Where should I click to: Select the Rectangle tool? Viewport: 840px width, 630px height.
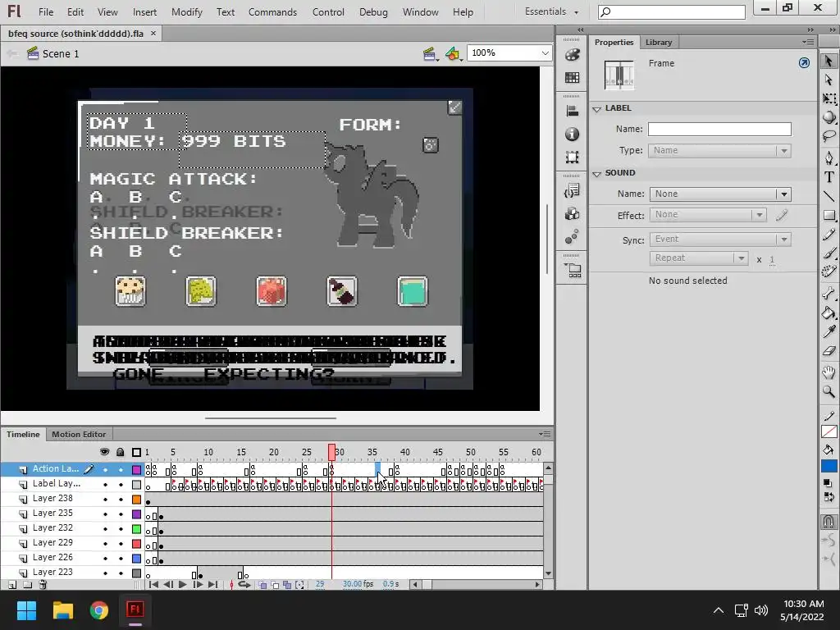pyautogui.click(x=829, y=215)
